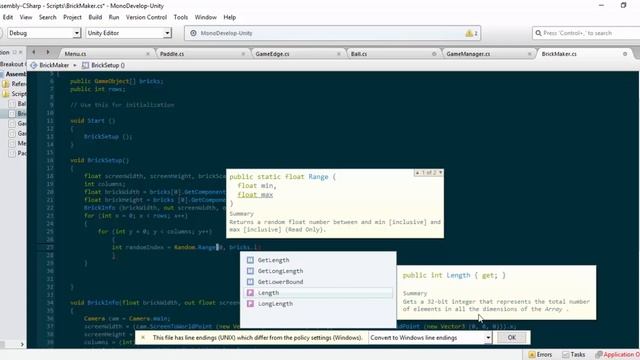Click the BrickSetup () method breadcrumb
Image resolution: width=640 pixels, height=360 pixels.
click(108, 65)
